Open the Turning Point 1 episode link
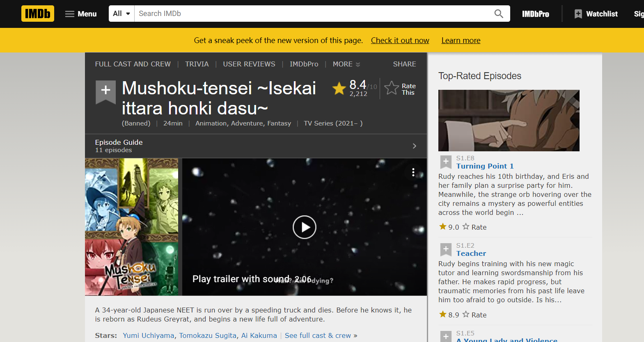644x342 pixels. click(485, 166)
